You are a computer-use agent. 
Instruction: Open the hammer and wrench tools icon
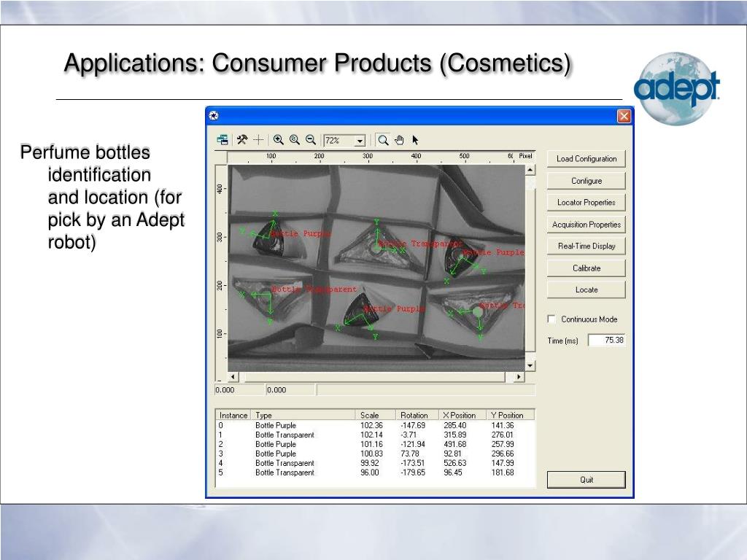(242, 140)
